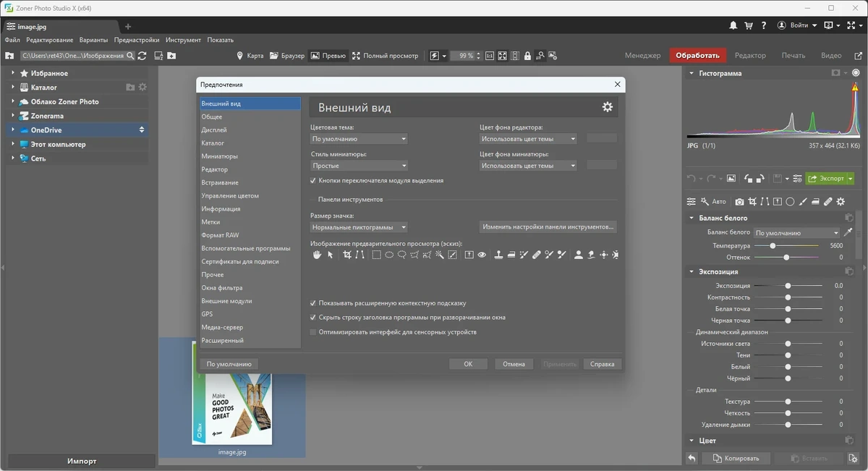
Task: Open the Редактирование menu
Action: tap(50, 40)
